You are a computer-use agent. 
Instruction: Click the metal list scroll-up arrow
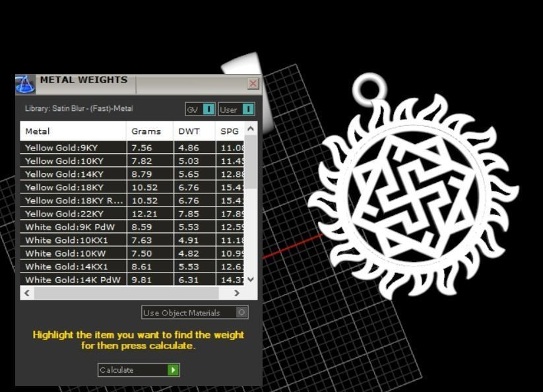point(251,129)
